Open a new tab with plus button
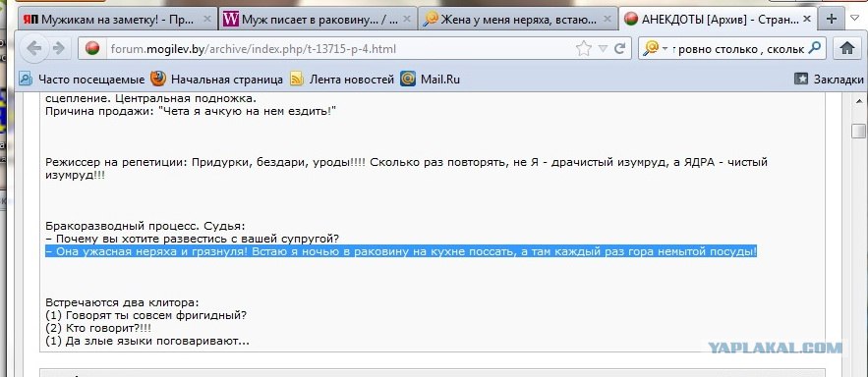Image resolution: width=868 pixels, height=377 pixels. (x=831, y=19)
